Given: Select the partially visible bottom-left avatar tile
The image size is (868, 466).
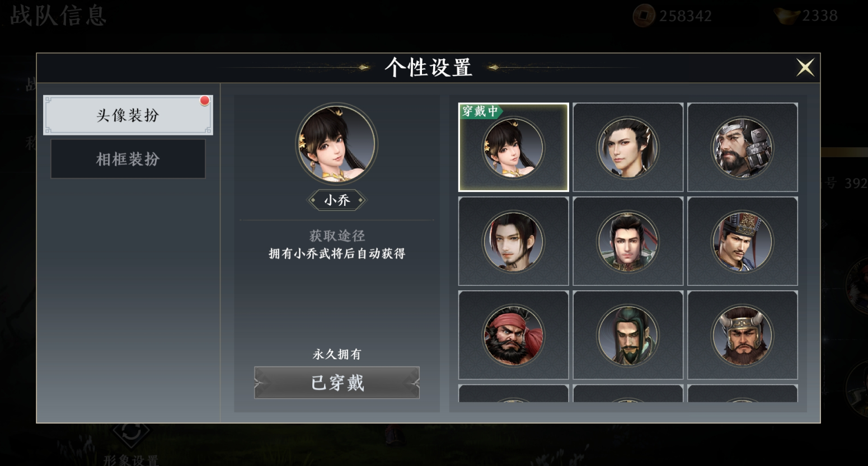Looking at the screenshot, I should [513, 393].
